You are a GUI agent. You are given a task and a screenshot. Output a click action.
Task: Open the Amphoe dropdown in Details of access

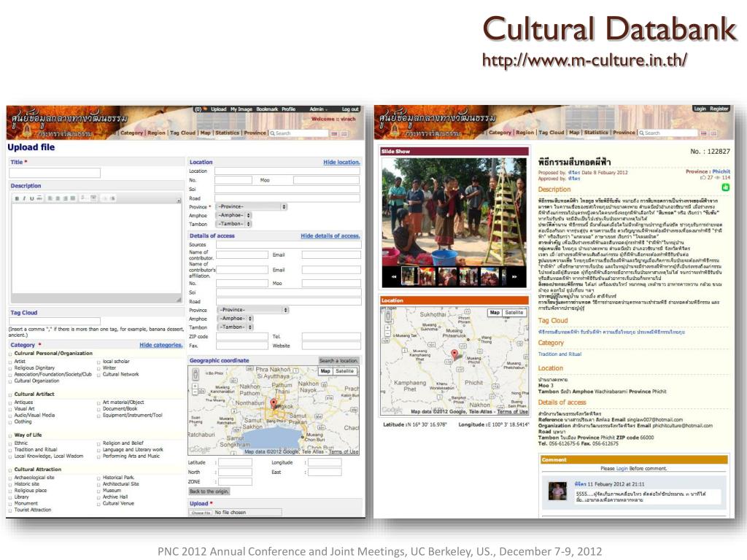click(x=236, y=319)
